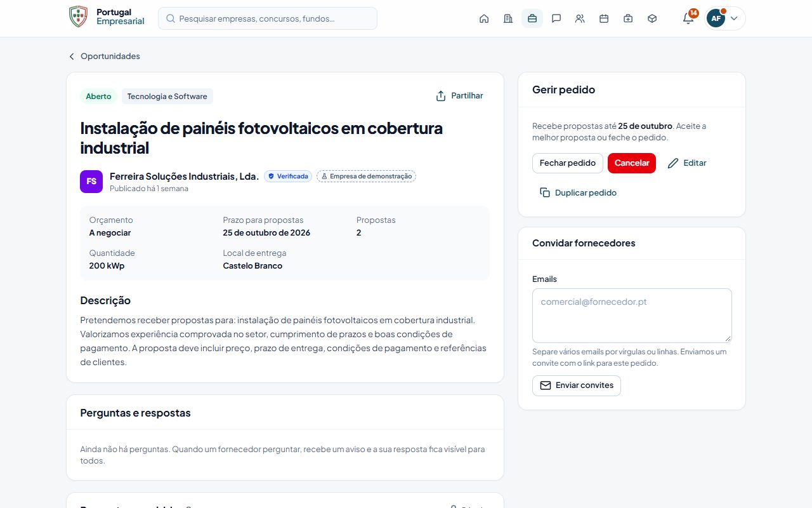Click the envelope icon on Enviar convites
The image size is (812, 508).
(546, 385)
